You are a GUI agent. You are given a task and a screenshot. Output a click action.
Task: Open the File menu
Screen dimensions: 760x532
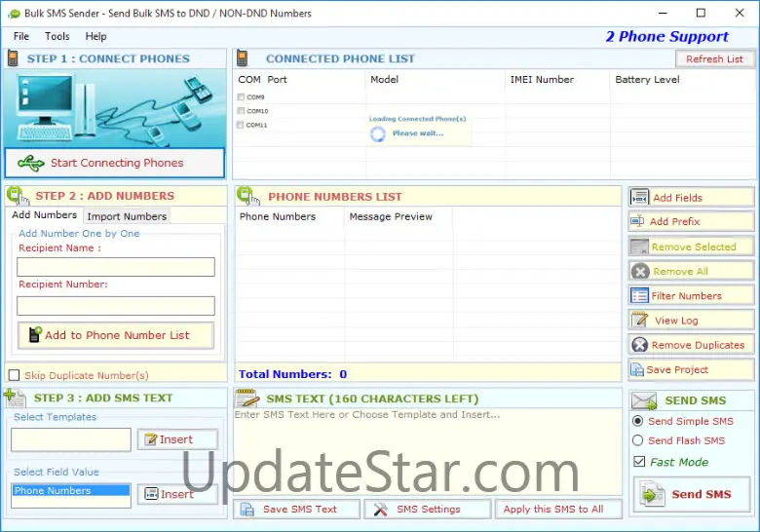[x=20, y=36]
